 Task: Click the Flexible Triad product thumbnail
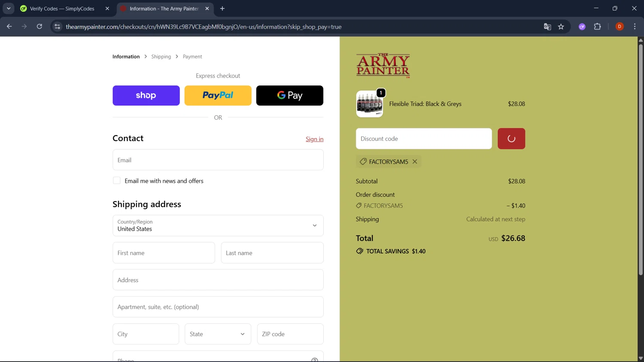coord(370,104)
